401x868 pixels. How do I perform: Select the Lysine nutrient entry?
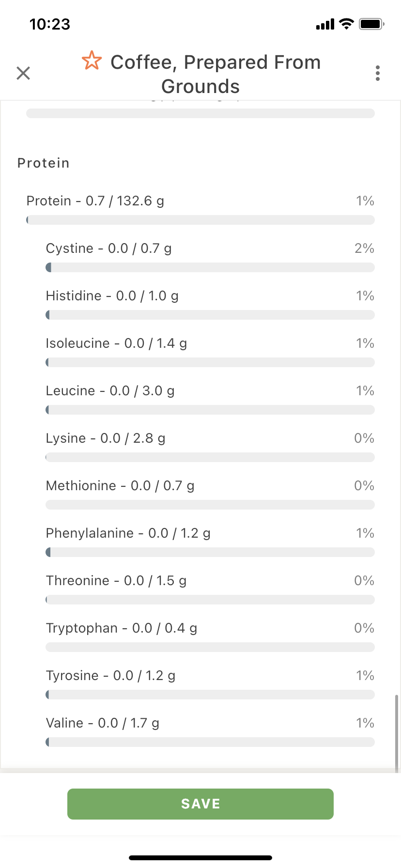[x=210, y=446]
